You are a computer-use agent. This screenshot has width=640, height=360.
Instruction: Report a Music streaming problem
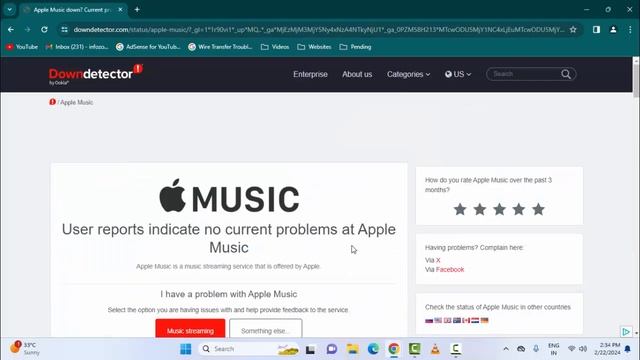pyautogui.click(x=190, y=329)
